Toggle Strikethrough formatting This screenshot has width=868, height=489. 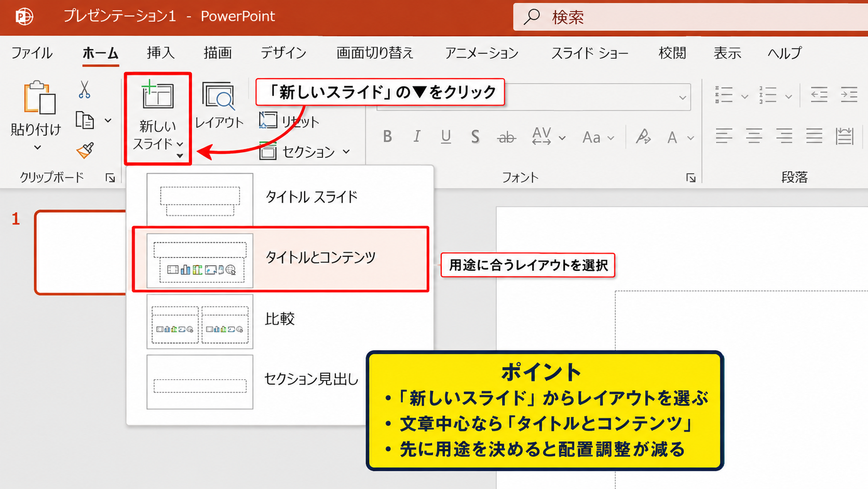(x=506, y=137)
